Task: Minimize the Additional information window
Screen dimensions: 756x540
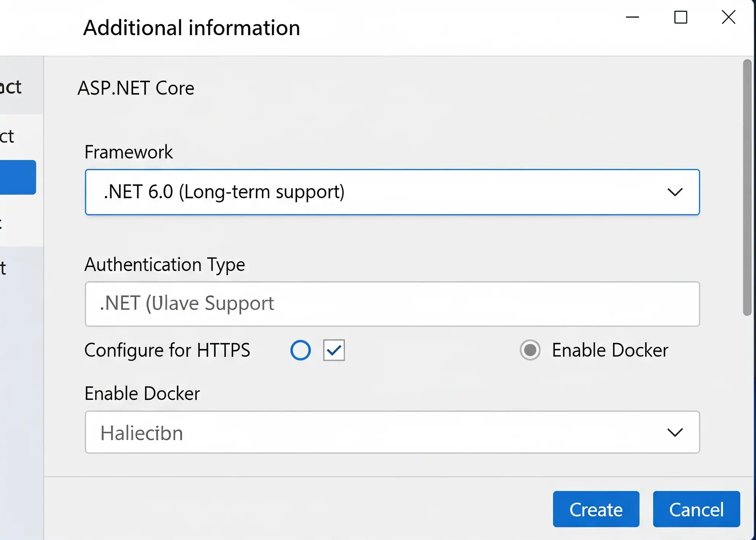Action: pos(632,17)
